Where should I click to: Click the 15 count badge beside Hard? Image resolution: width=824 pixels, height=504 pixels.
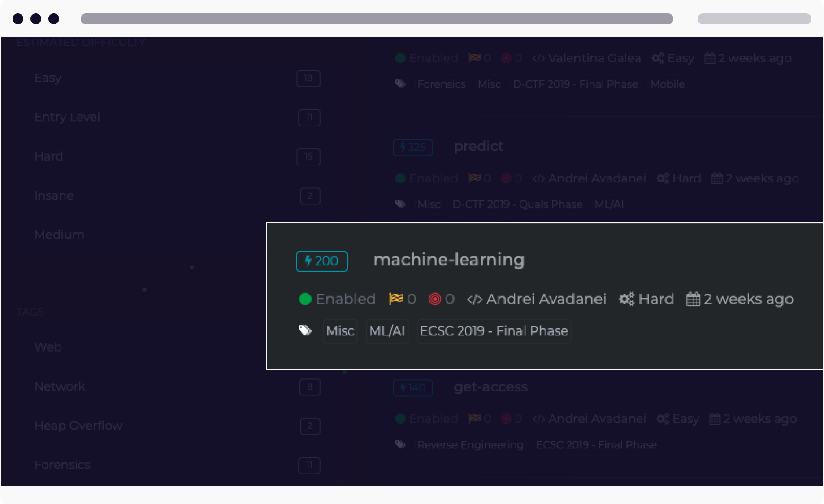(x=308, y=157)
